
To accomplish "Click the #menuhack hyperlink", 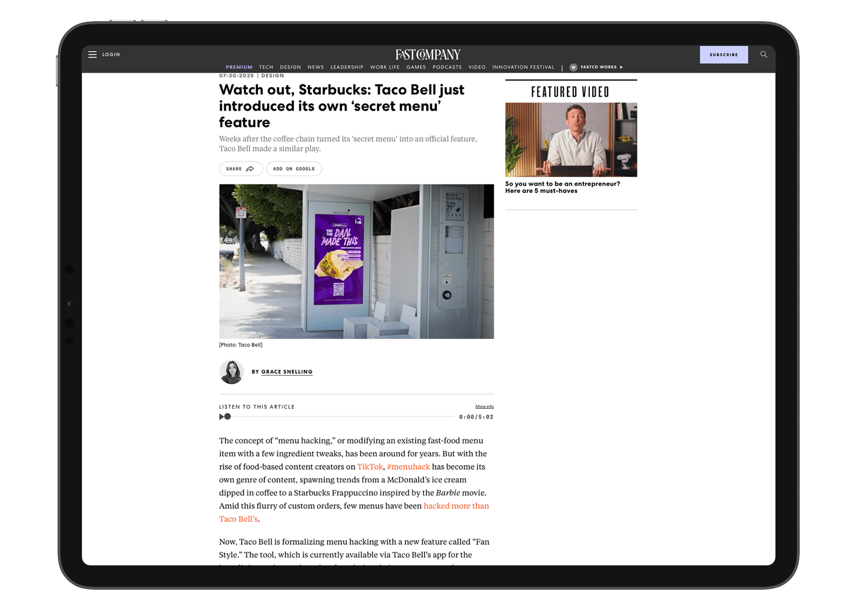I will (x=408, y=467).
